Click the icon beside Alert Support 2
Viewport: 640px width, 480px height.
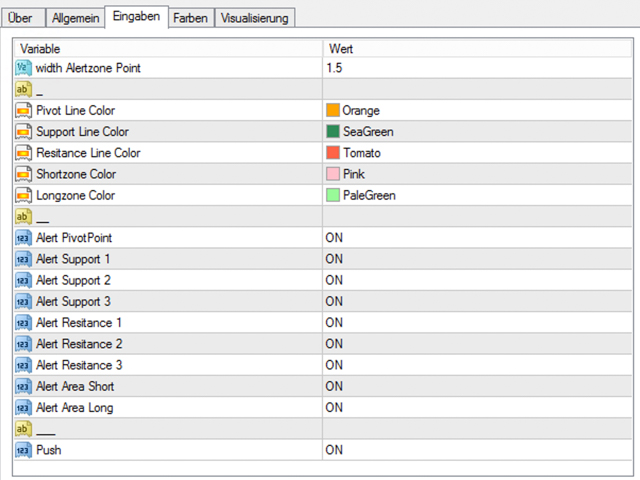point(24,280)
